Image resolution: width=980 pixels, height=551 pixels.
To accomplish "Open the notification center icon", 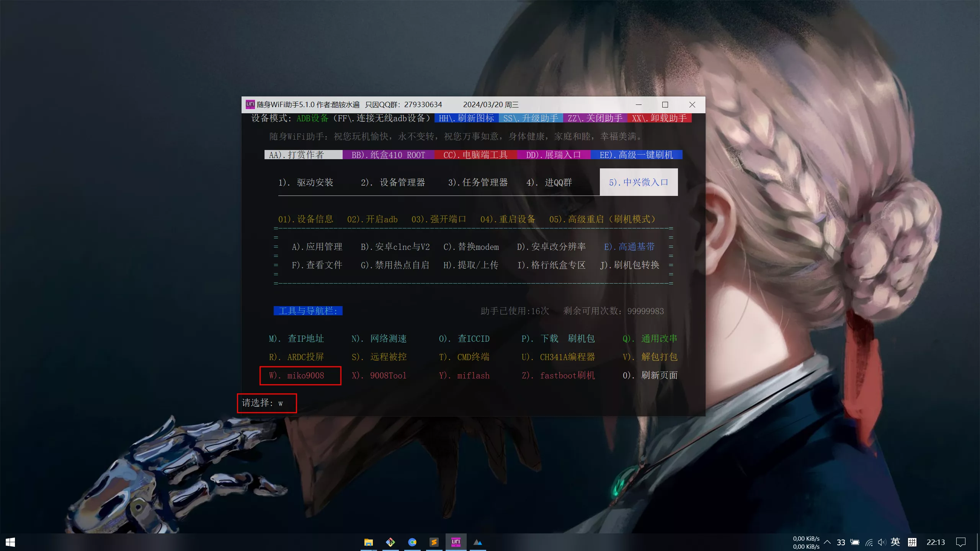I will 961,542.
